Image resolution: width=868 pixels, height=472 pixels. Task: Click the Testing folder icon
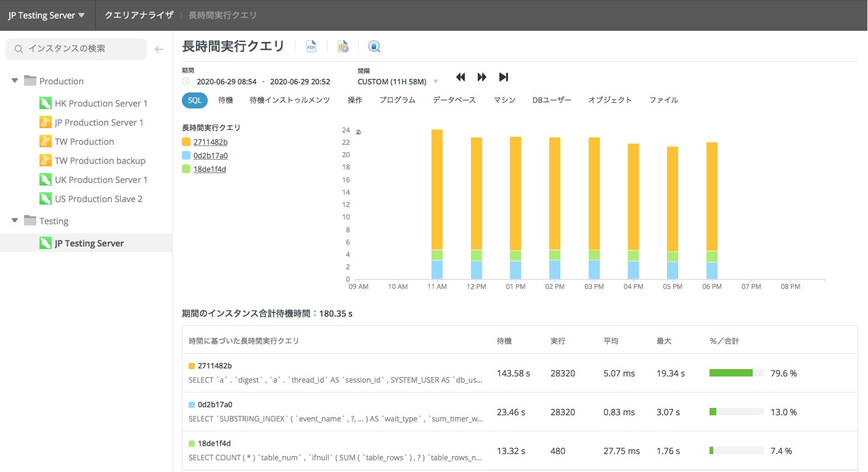30,221
